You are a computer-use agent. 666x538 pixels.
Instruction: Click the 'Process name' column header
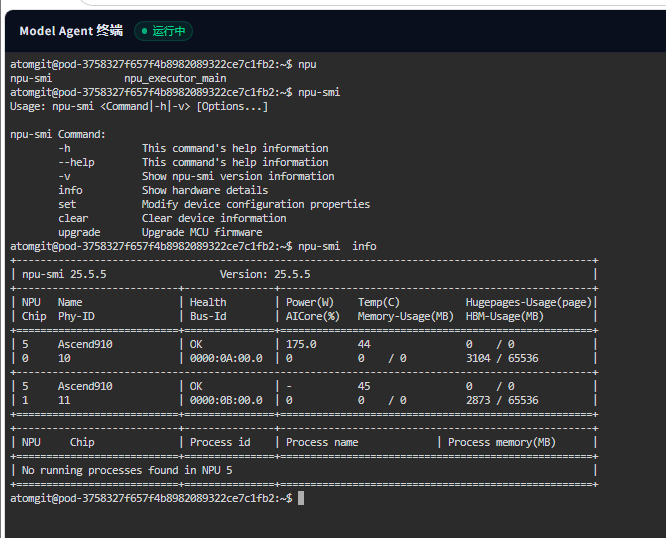322,442
